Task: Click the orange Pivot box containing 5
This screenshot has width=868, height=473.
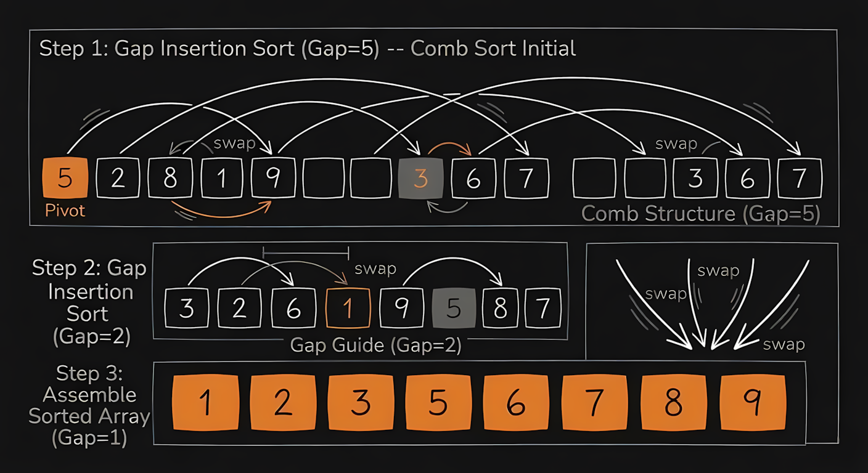Action: (x=65, y=178)
